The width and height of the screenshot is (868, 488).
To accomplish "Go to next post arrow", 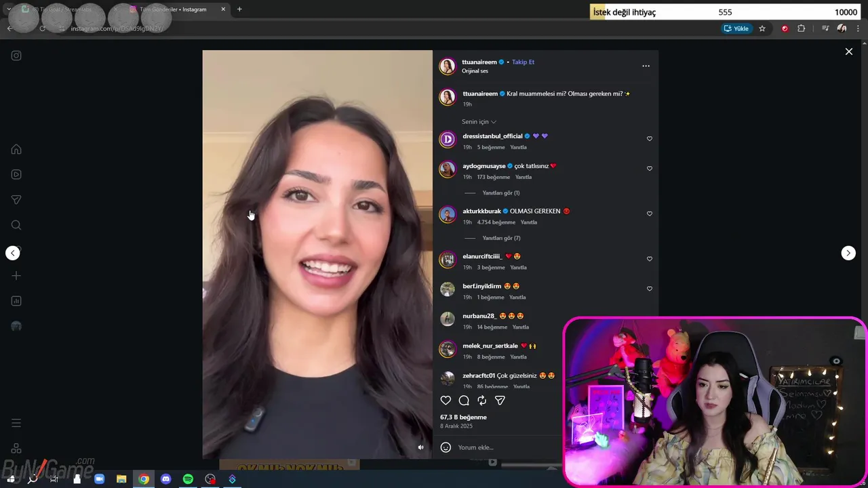I will 848,253.
